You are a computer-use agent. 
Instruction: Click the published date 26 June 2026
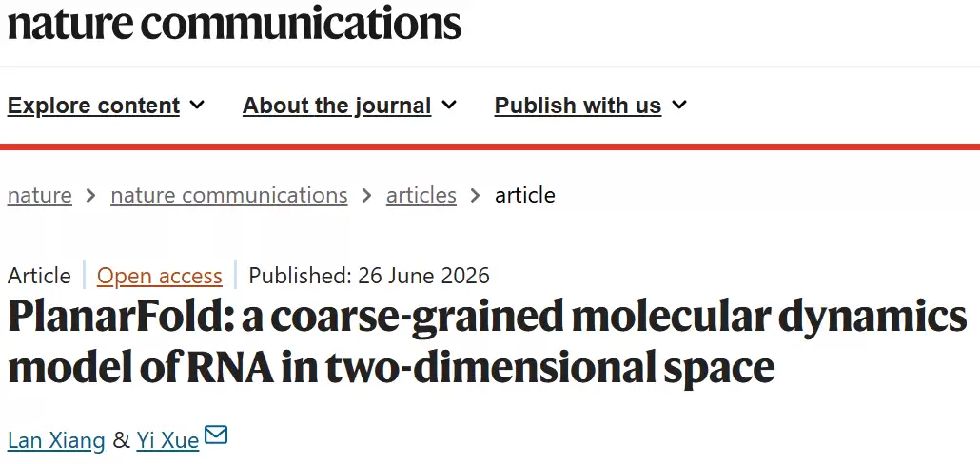tap(423, 276)
